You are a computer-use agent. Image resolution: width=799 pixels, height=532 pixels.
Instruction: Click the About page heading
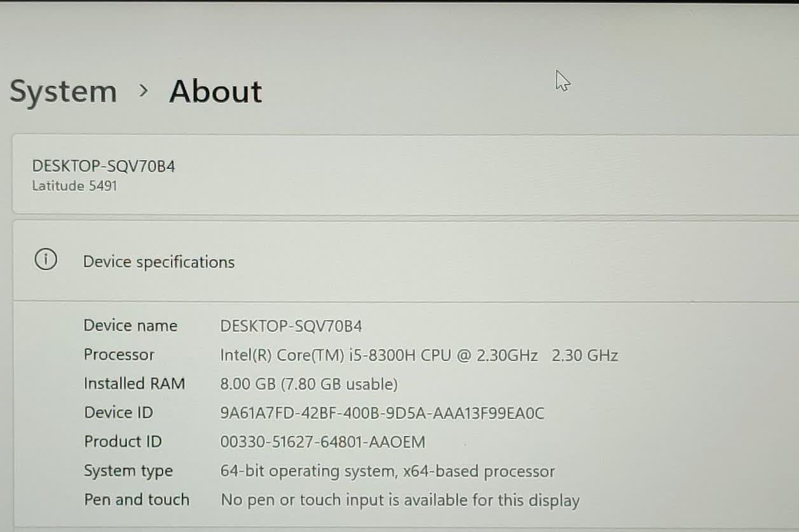click(x=215, y=92)
